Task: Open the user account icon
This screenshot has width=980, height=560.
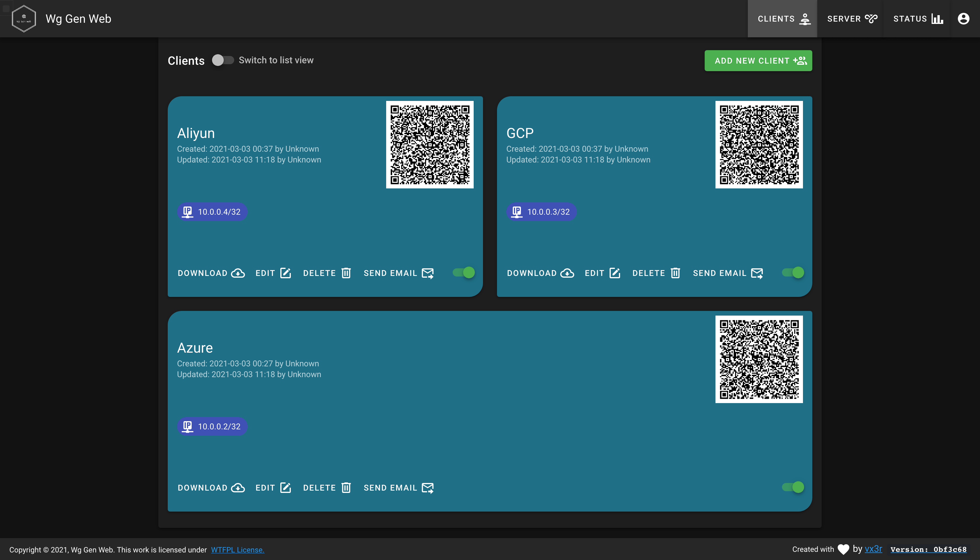Action: pyautogui.click(x=963, y=18)
